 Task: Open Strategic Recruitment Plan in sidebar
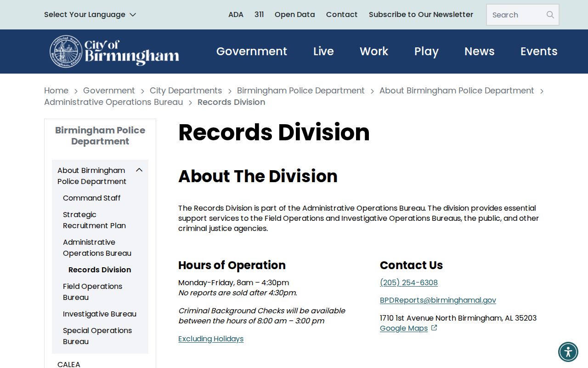point(94,220)
